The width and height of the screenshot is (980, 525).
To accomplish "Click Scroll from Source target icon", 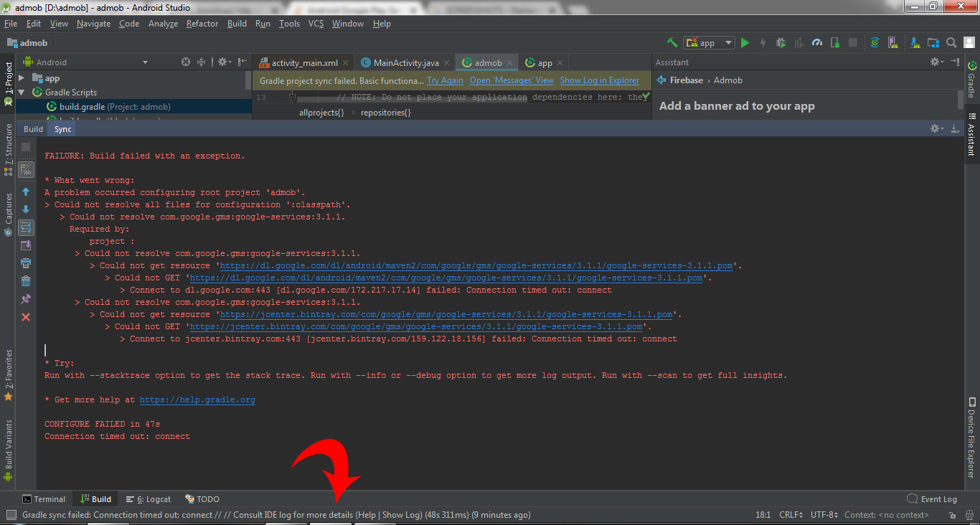I will (x=186, y=62).
